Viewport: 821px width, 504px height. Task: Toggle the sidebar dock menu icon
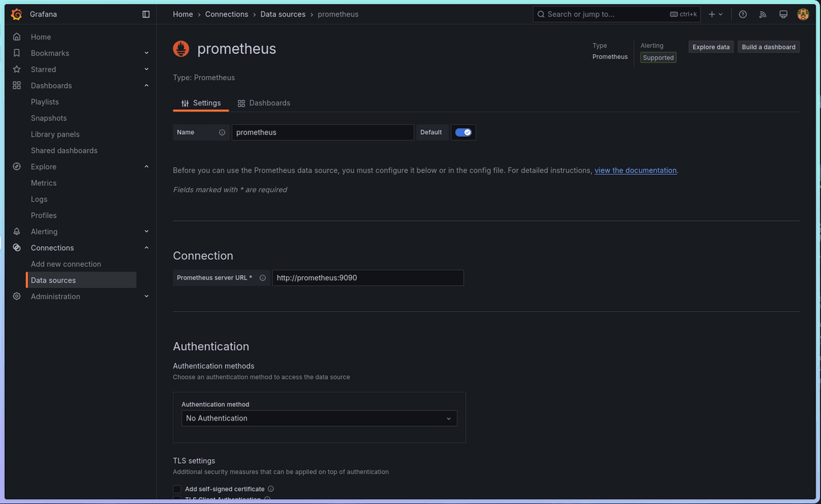point(146,14)
